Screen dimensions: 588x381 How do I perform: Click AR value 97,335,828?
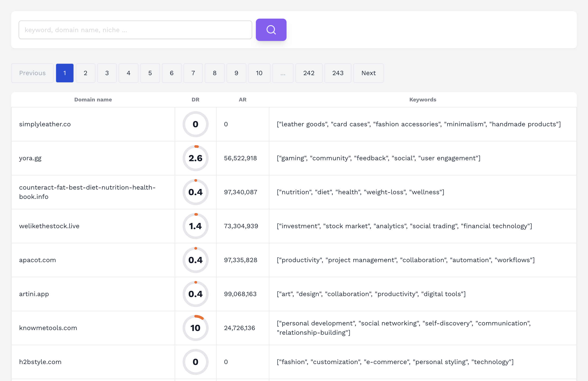(x=241, y=260)
